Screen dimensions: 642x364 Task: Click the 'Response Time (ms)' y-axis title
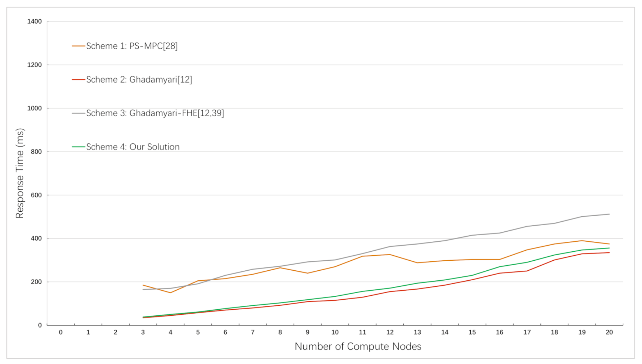20,173
